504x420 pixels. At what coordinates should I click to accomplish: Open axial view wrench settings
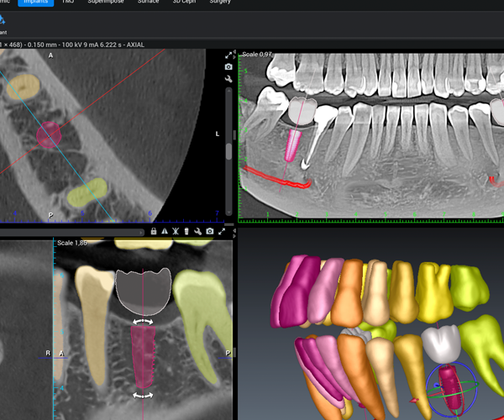tap(228, 78)
